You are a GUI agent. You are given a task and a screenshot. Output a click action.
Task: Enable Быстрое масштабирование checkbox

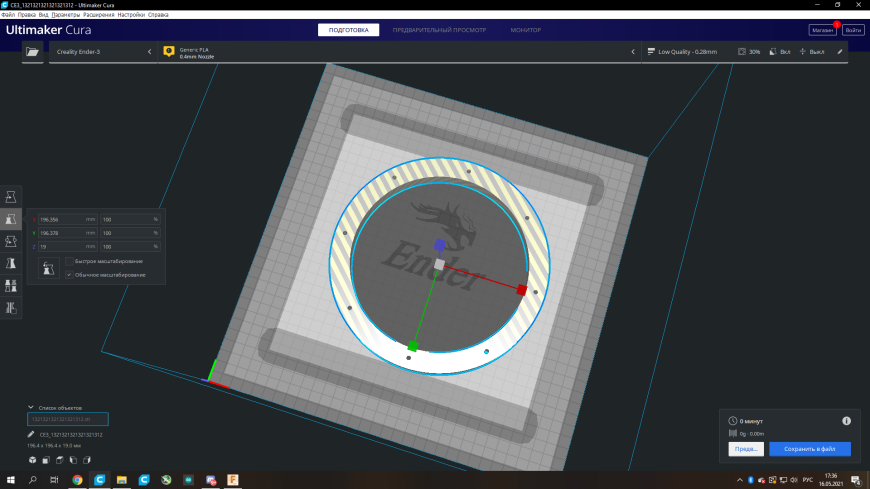tap(69, 261)
